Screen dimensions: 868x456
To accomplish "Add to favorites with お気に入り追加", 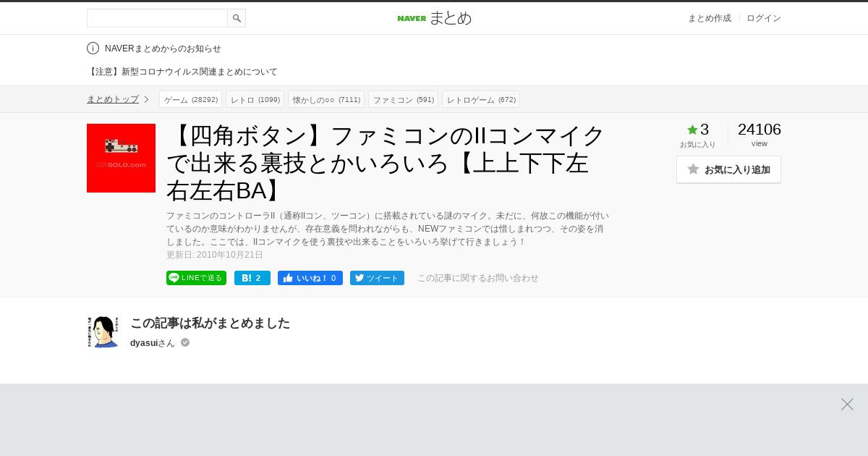I will 728,169.
